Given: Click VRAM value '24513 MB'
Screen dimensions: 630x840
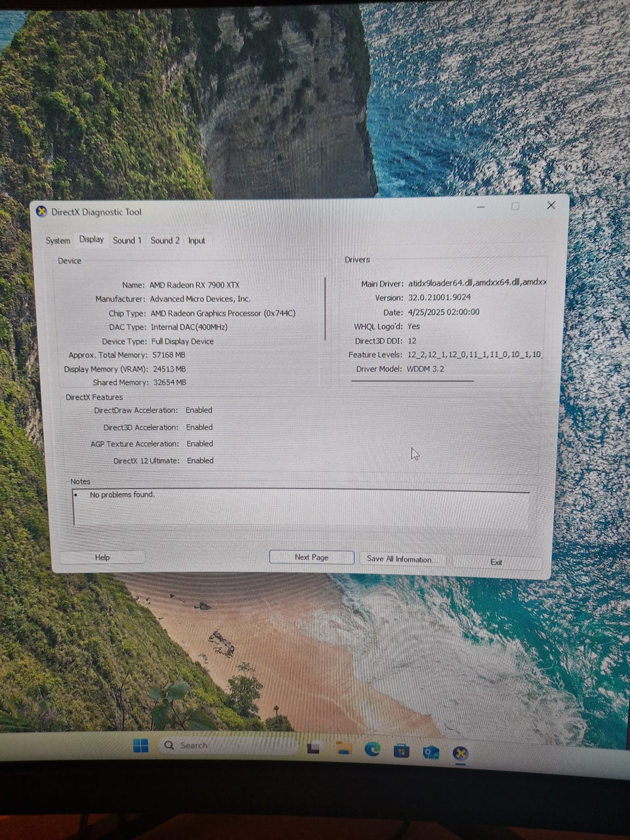Looking at the screenshot, I should pyautogui.click(x=169, y=369).
